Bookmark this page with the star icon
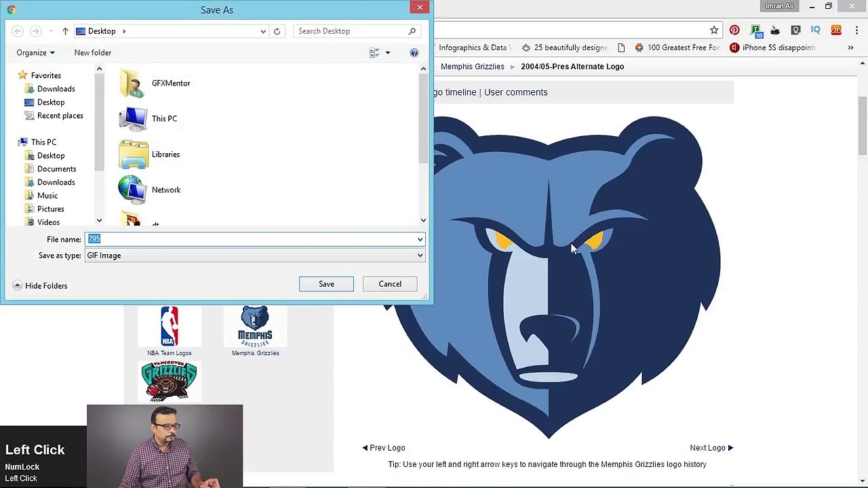The width and height of the screenshot is (868, 488). tap(714, 30)
